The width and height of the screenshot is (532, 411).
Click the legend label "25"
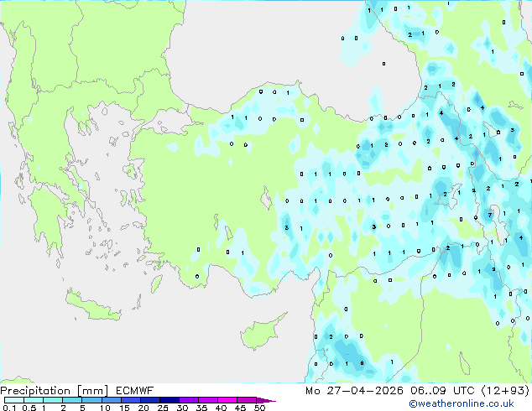[x=163, y=408]
